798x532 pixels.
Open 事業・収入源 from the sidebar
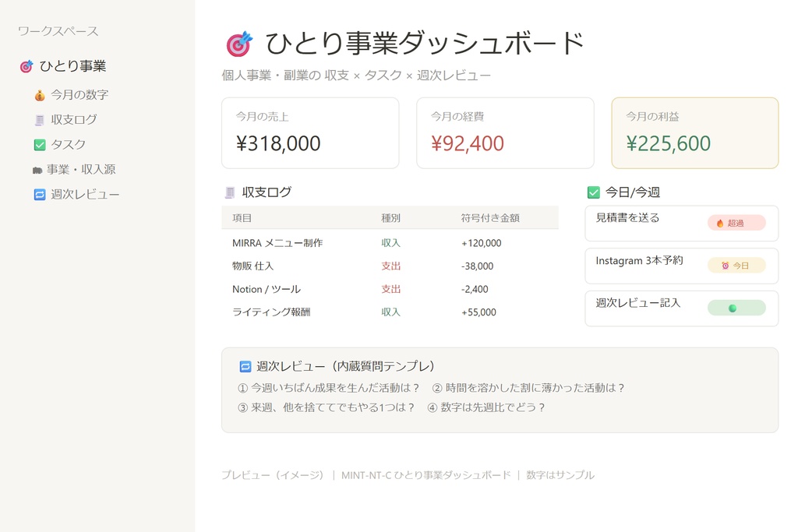click(81, 170)
